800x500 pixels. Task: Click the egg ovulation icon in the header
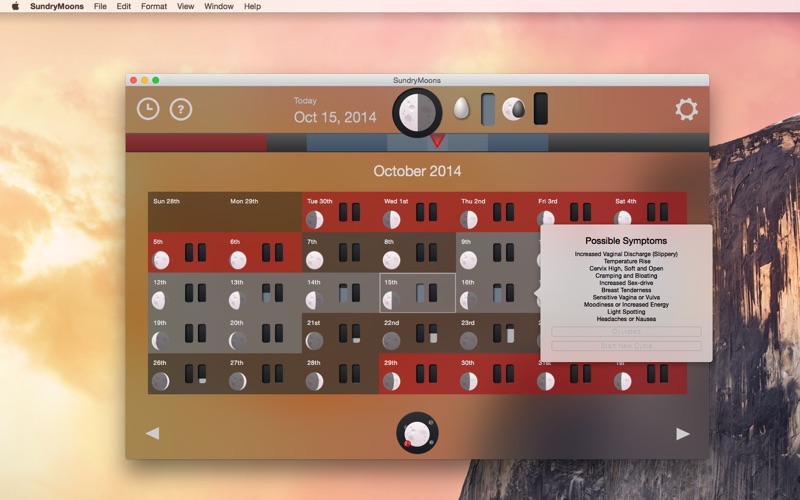coord(461,109)
